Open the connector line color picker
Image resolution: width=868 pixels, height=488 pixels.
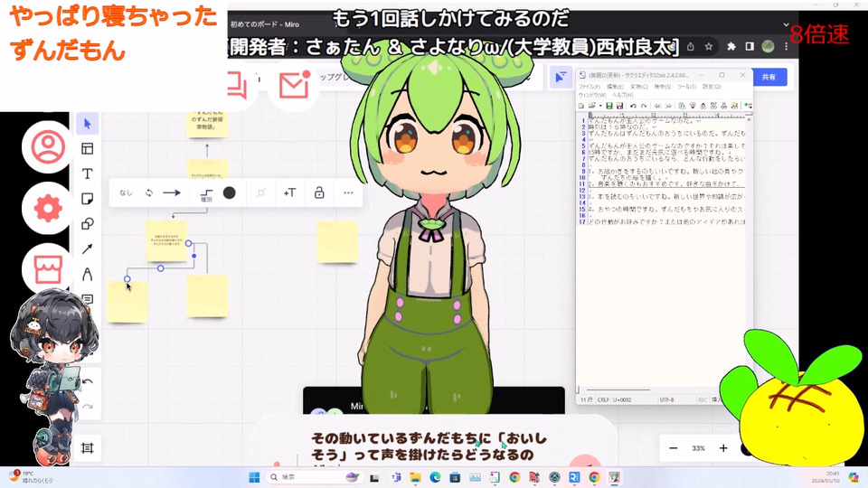(229, 192)
